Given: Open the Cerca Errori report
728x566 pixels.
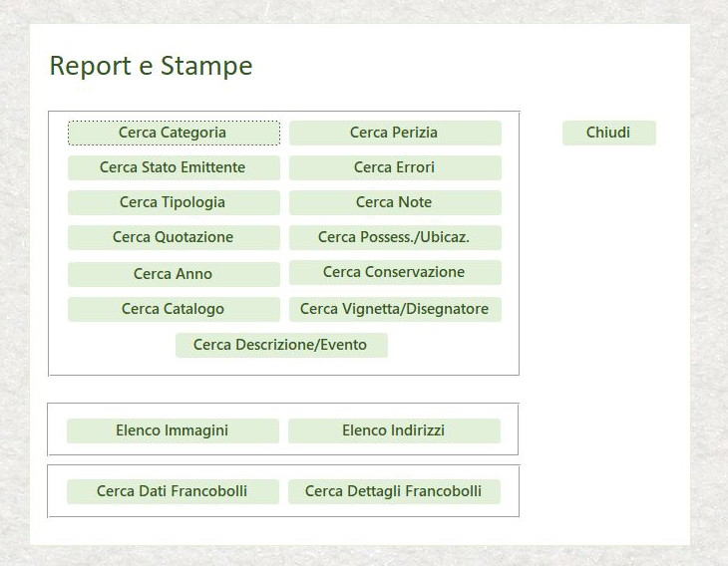Looking at the screenshot, I should click(395, 167).
